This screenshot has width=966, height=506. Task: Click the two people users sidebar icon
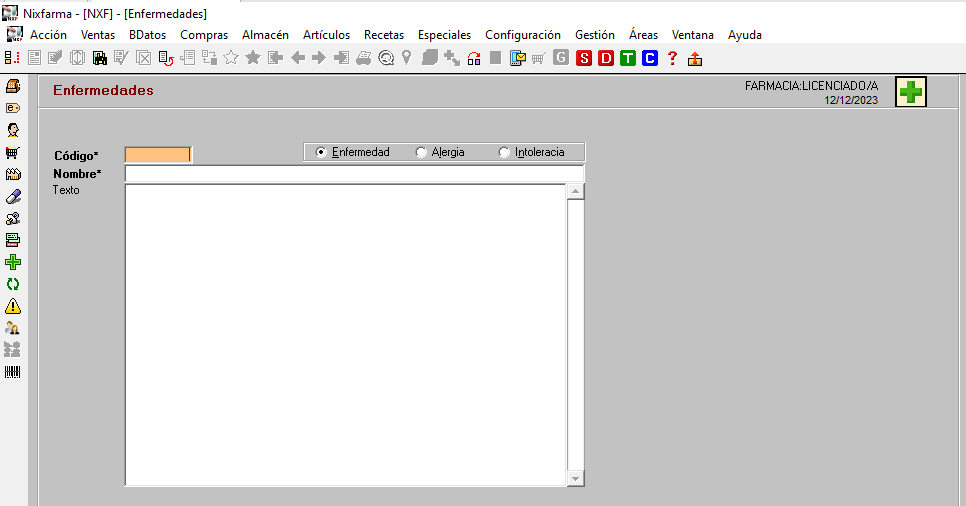(x=12, y=328)
